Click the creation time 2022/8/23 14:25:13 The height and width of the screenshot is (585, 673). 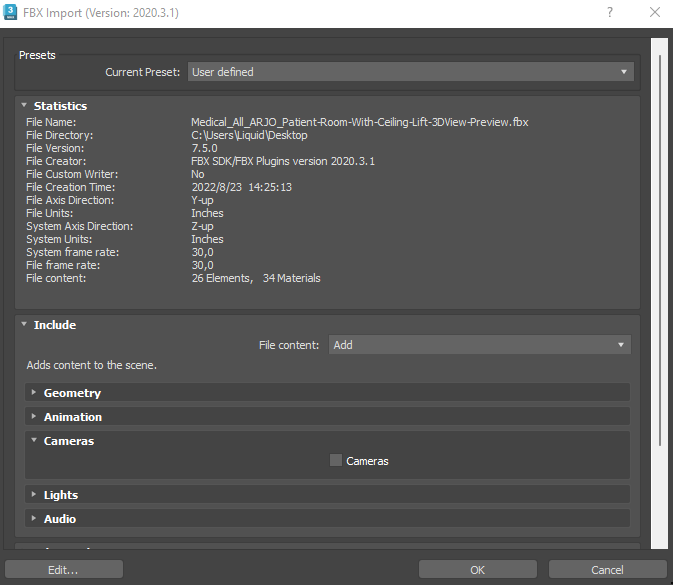pos(242,187)
